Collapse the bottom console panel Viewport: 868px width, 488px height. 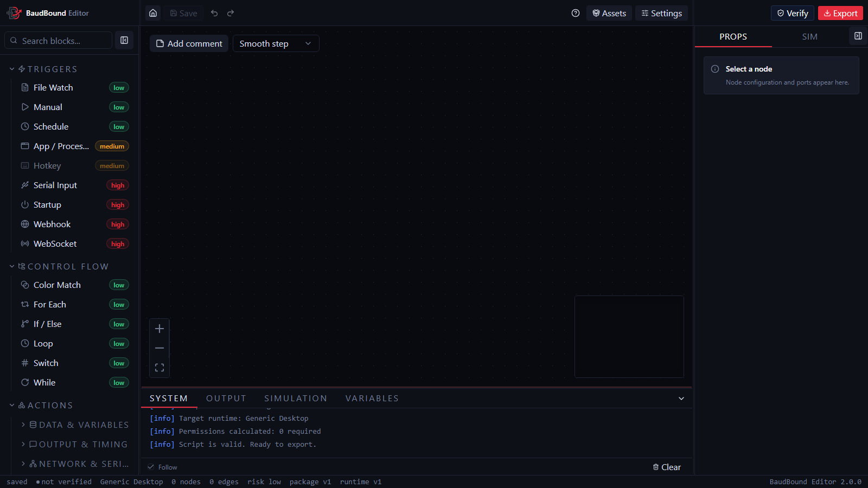point(681,399)
